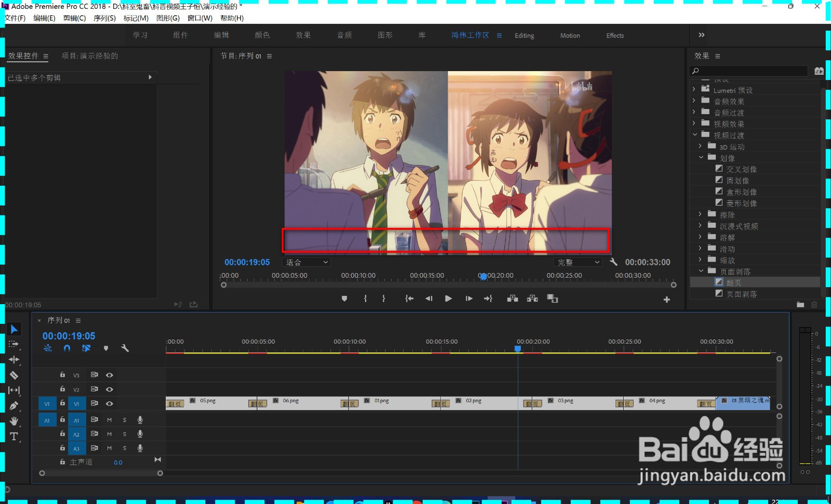Open the button editor plus icon
Image resolution: width=831 pixels, height=504 pixels.
tap(666, 299)
